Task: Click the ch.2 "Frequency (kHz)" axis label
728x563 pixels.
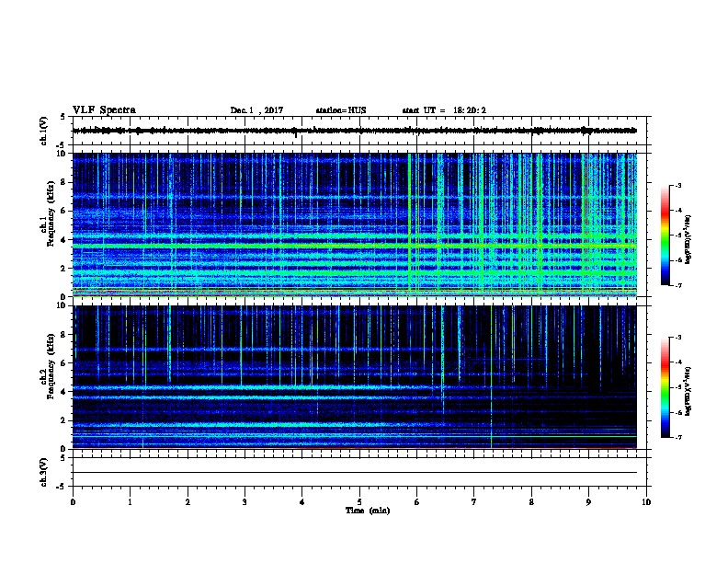Action: pos(51,366)
